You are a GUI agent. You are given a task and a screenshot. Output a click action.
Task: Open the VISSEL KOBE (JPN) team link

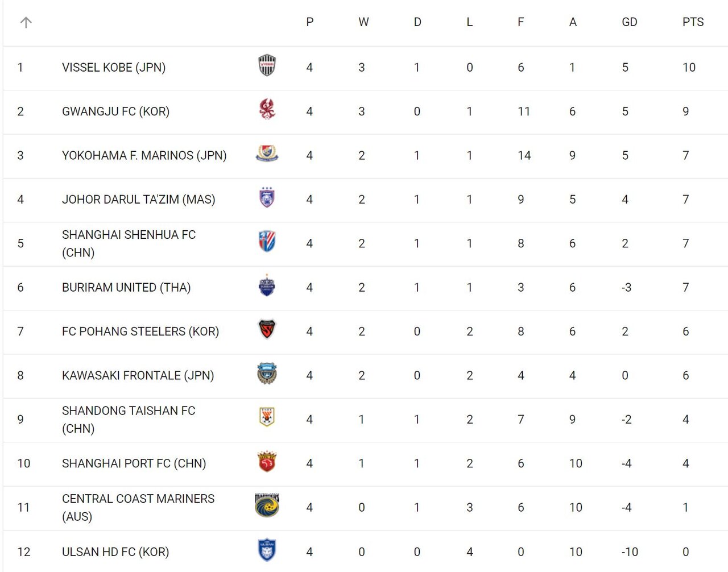pyautogui.click(x=114, y=68)
